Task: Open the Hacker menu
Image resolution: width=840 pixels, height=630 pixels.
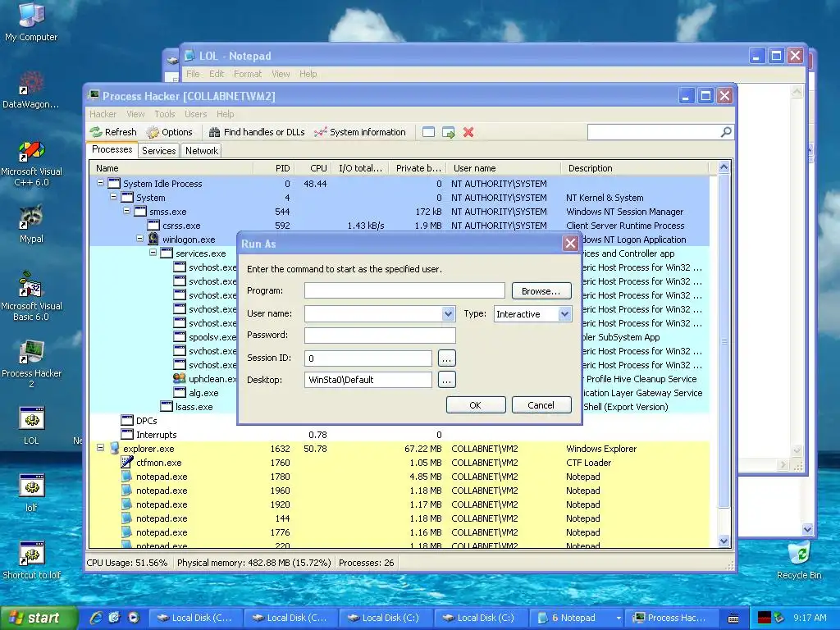Action: pos(103,114)
